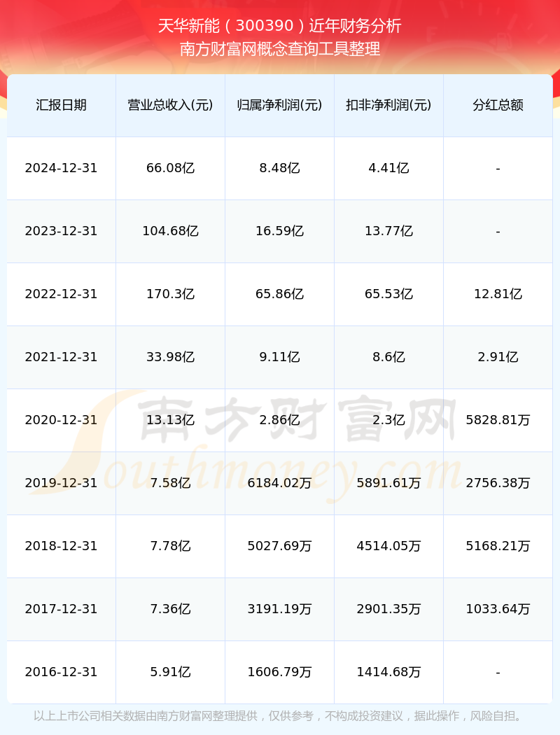Click the revenue value 66.08亿

tap(171, 168)
